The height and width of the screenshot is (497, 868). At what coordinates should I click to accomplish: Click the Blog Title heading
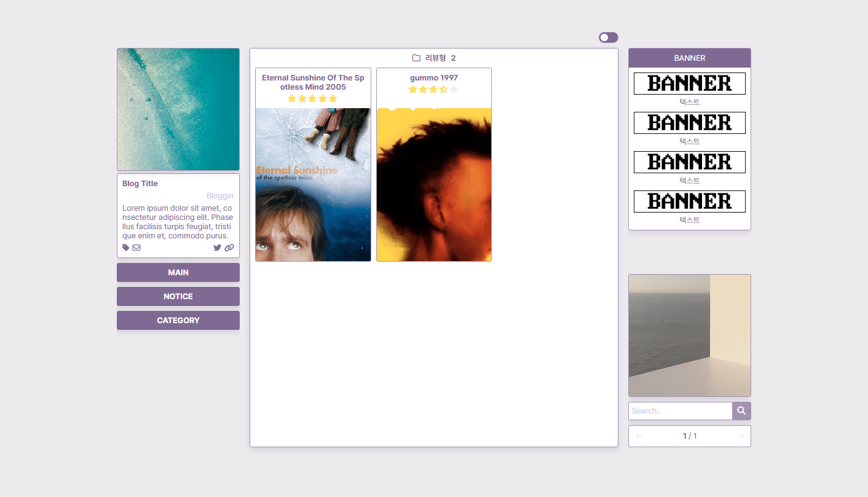click(x=140, y=184)
